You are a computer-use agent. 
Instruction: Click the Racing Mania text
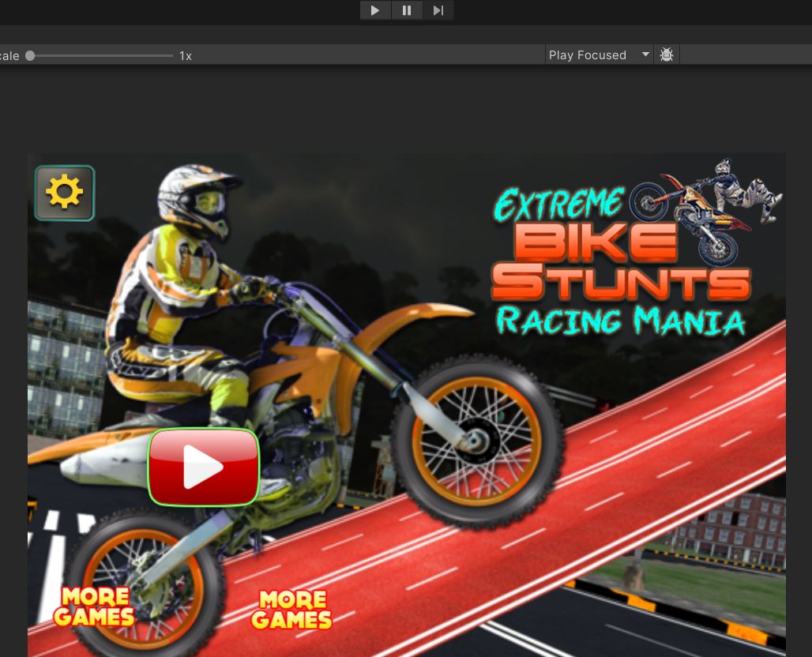point(620,321)
